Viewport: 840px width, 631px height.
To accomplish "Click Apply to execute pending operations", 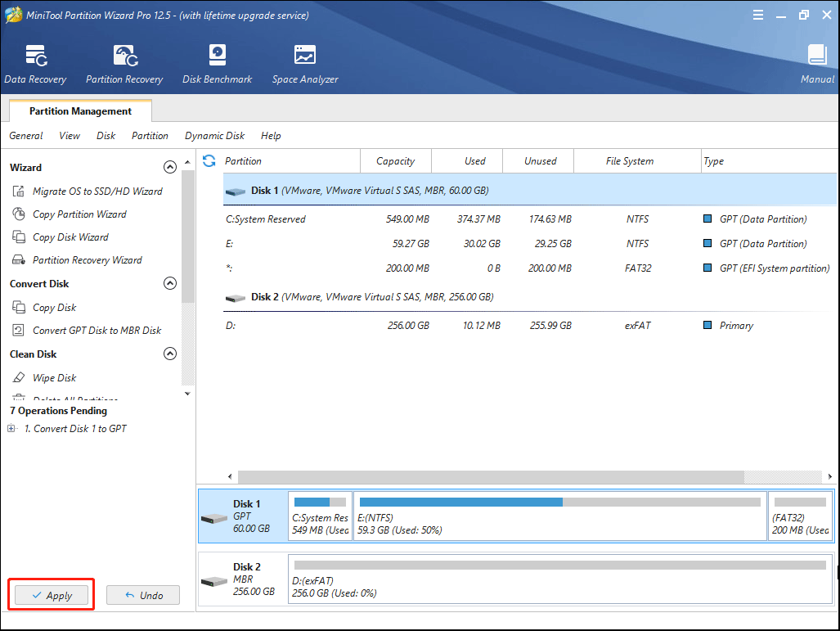I will [52, 595].
